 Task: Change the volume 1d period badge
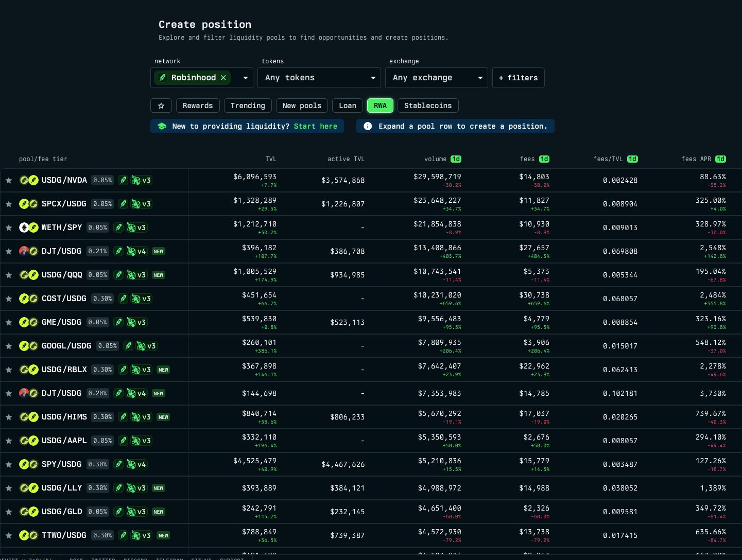click(456, 159)
